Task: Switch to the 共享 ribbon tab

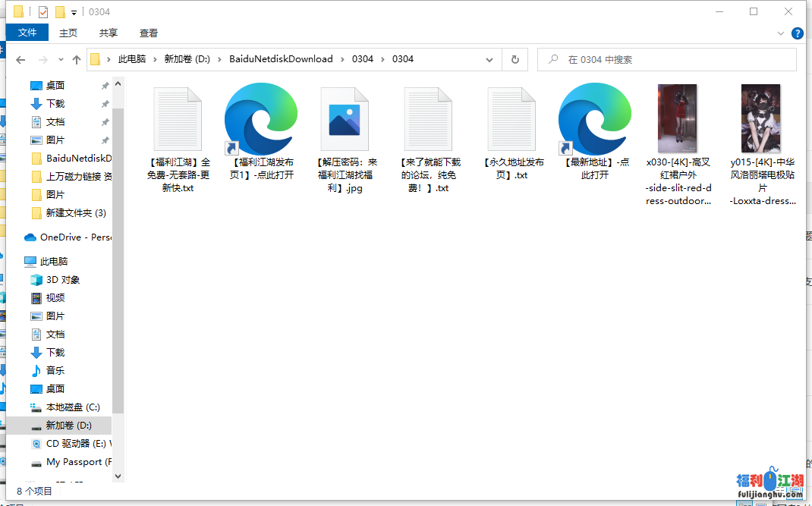Action: [109, 33]
